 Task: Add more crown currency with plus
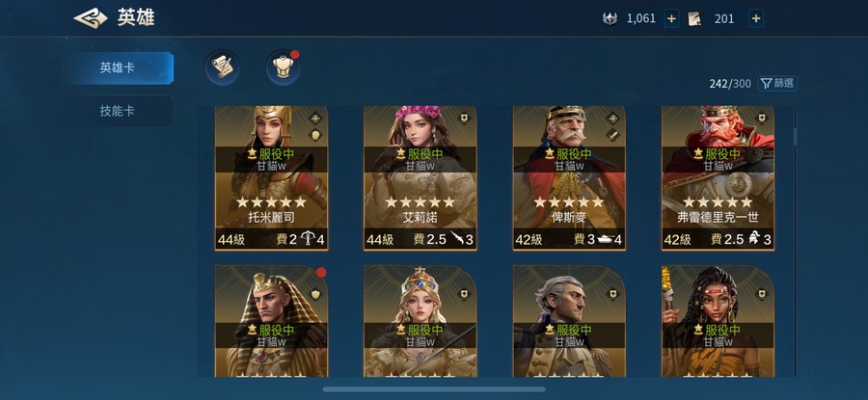click(671, 19)
